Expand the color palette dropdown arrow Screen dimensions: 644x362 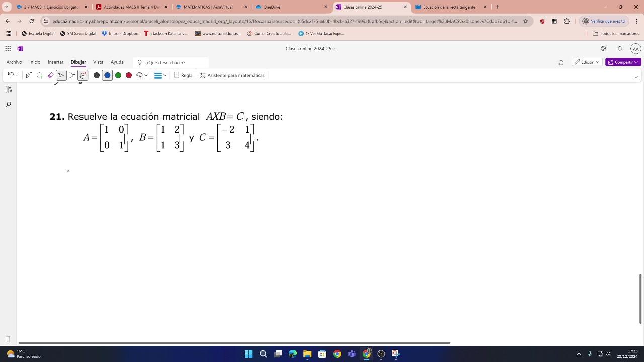146,75
